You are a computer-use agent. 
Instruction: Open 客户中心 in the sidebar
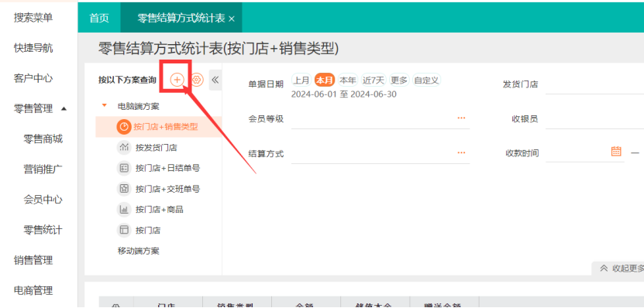(x=33, y=78)
